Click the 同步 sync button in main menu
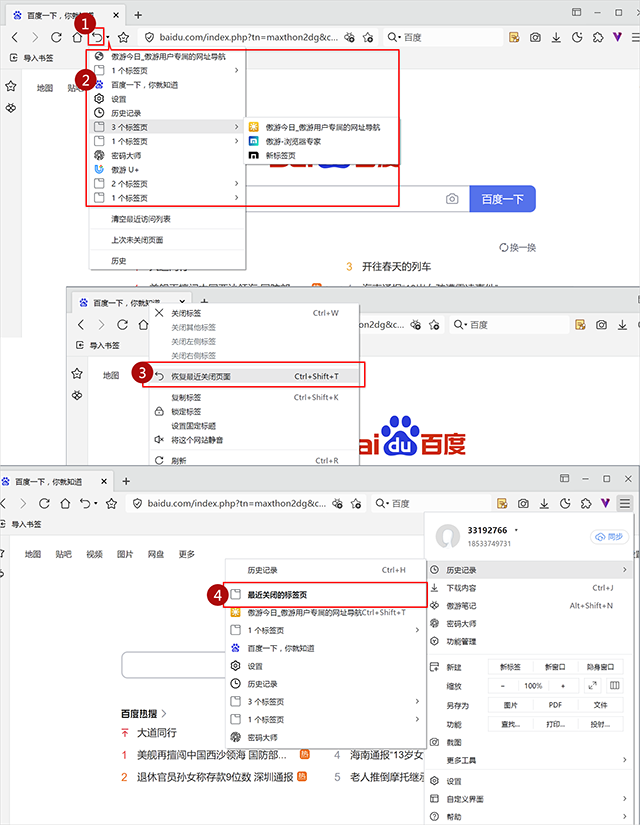 [609, 537]
